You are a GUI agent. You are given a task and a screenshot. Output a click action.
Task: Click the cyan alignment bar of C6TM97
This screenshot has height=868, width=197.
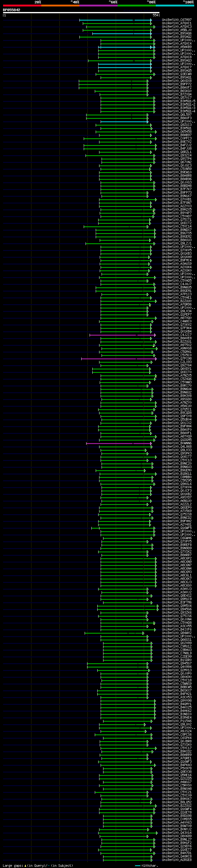tap(115, 20)
